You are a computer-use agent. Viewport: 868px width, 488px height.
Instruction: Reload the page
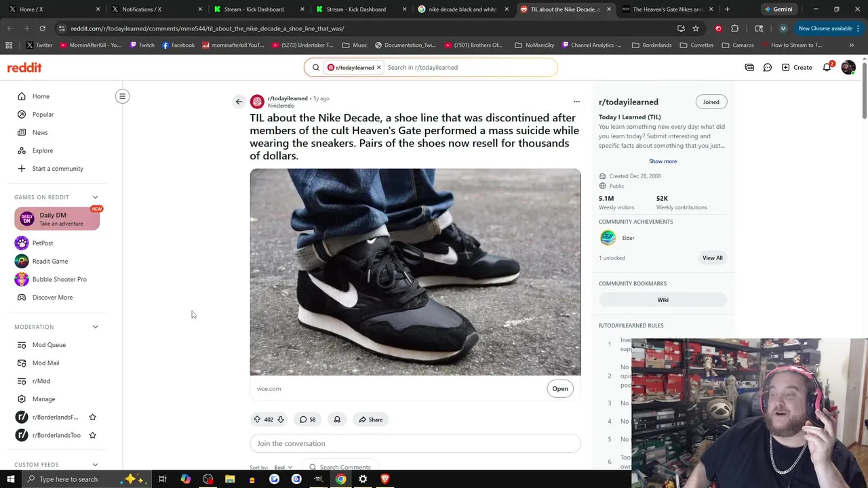(x=42, y=28)
